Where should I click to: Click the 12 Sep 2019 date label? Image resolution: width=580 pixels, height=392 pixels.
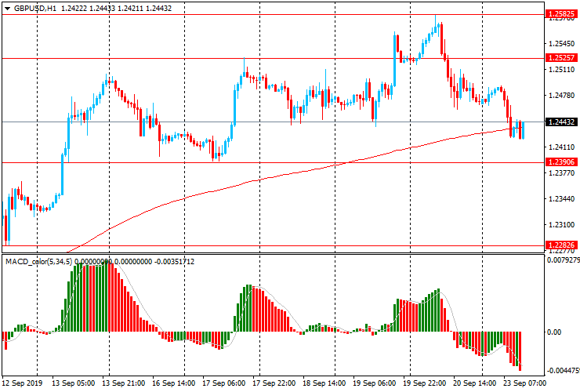pyautogui.click(x=22, y=383)
